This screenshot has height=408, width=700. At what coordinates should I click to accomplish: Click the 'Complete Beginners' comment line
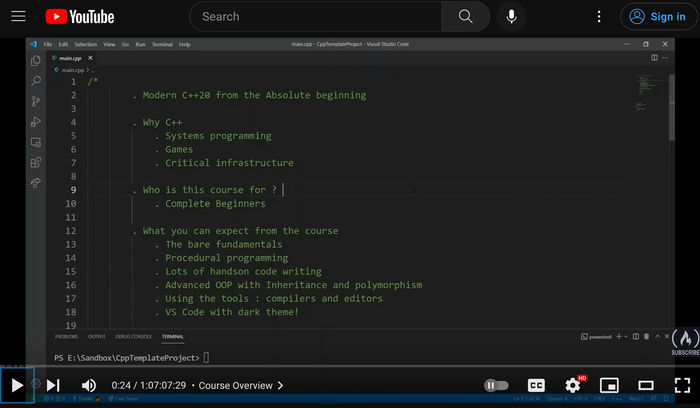[x=215, y=204]
